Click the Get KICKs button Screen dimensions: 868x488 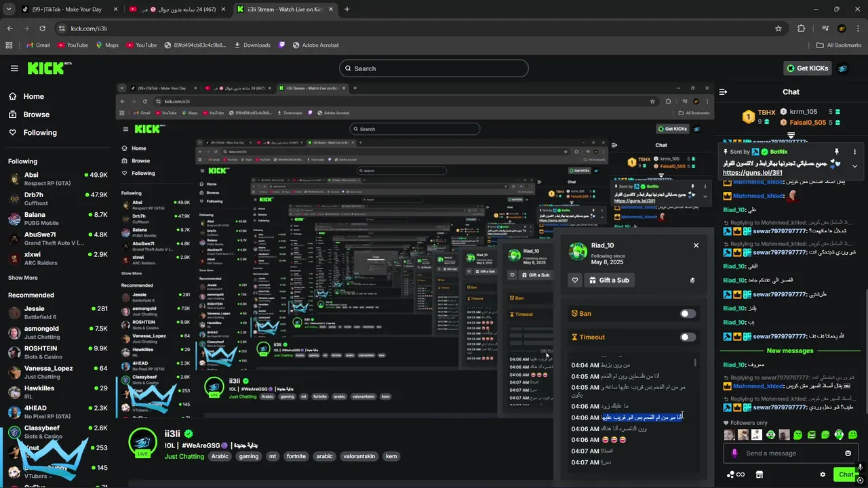[808, 68]
